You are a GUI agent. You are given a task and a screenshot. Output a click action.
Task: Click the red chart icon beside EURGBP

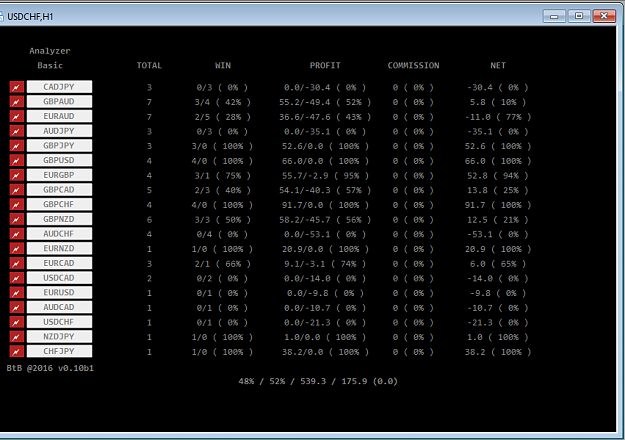(17, 175)
